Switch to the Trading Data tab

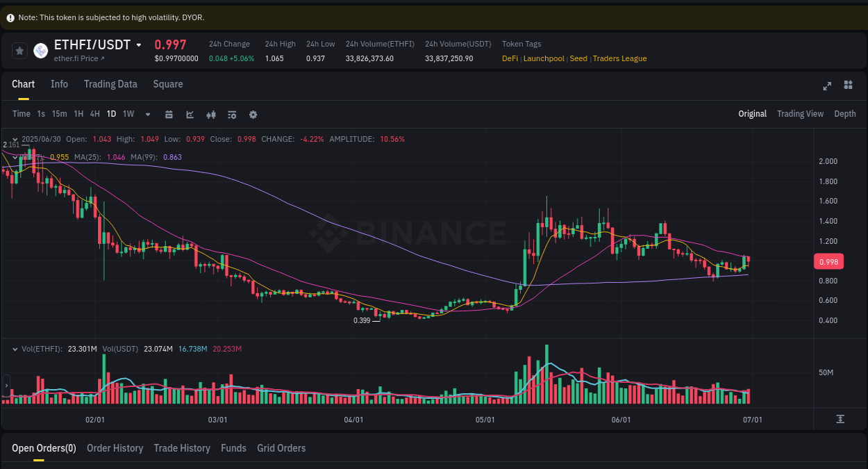click(x=110, y=84)
